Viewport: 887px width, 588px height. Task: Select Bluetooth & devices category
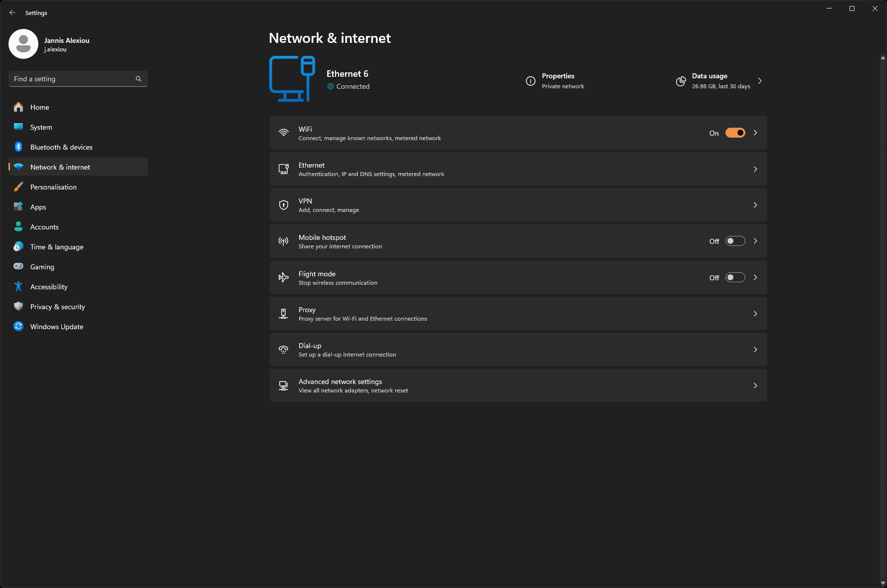click(x=78, y=147)
